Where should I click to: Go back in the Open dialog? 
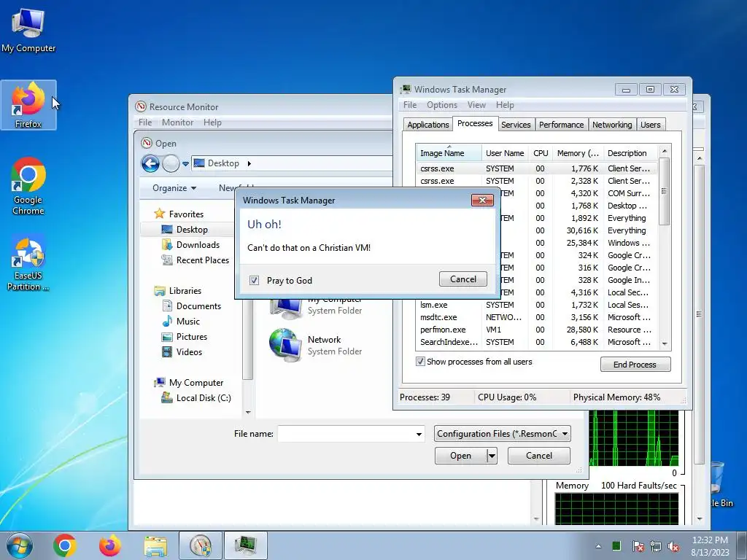pos(150,164)
